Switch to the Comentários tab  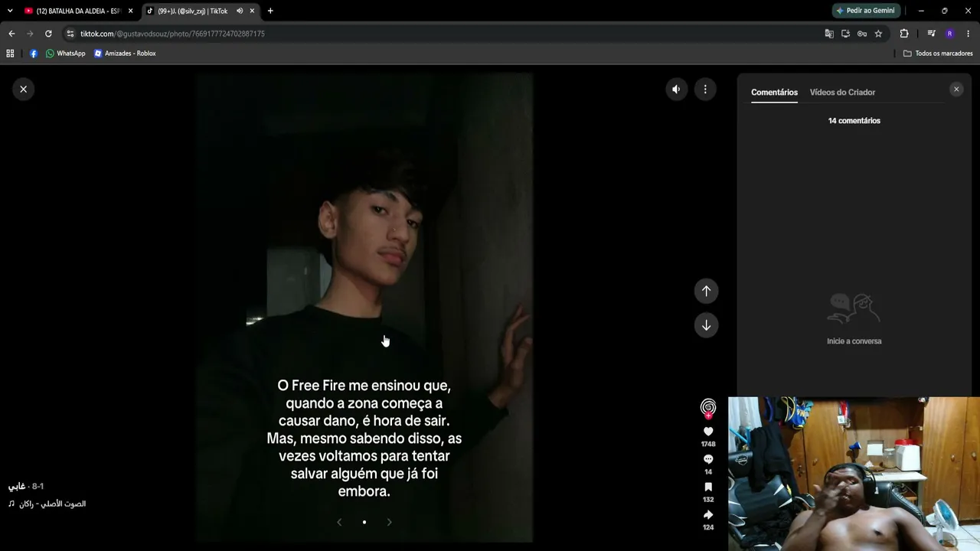(774, 93)
